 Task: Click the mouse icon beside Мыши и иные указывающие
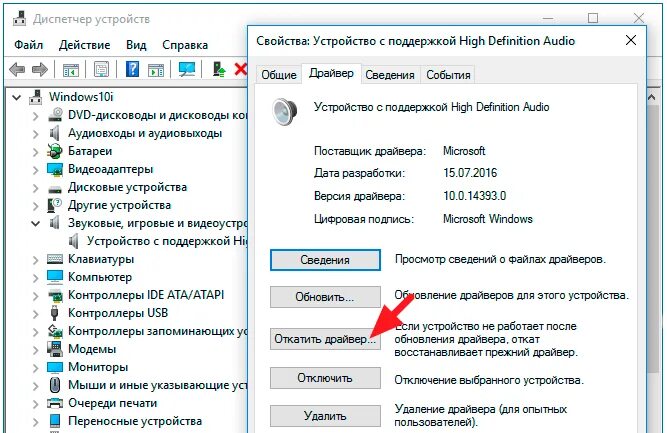click(x=55, y=385)
